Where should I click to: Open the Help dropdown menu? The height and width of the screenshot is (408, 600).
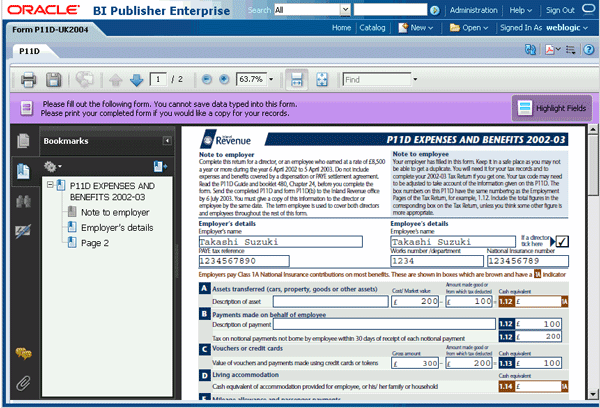[x=520, y=10]
